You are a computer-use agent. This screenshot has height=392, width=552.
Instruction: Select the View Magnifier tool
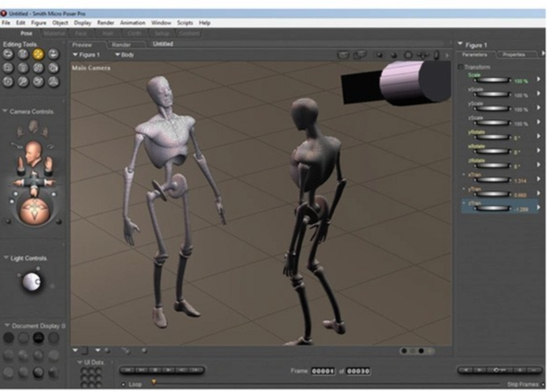click(x=23, y=82)
